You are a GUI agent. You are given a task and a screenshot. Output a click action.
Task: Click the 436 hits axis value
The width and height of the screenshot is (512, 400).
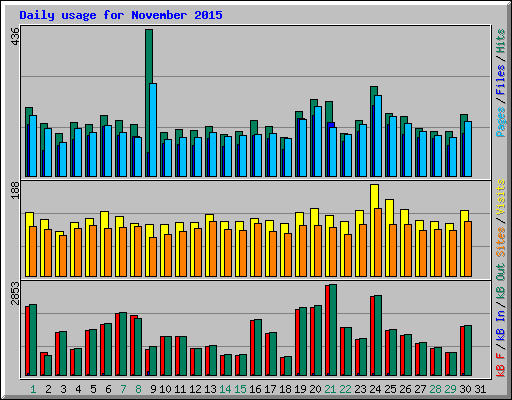[15, 37]
